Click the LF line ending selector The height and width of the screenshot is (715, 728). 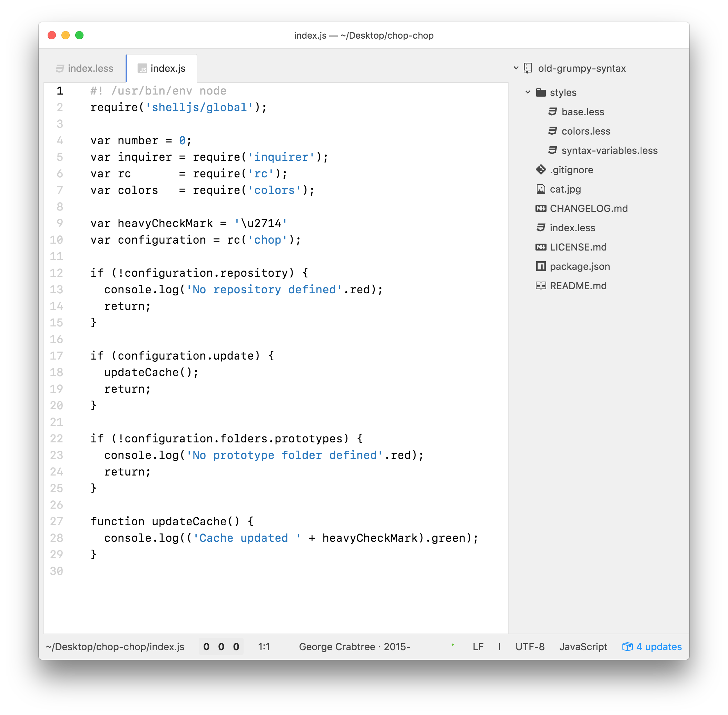[x=478, y=647]
